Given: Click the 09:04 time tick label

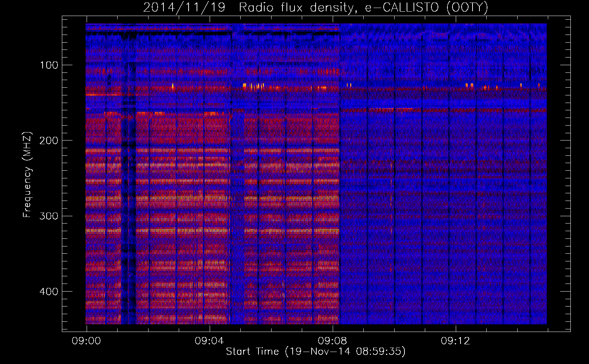Looking at the screenshot, I should tap(210, 341).
